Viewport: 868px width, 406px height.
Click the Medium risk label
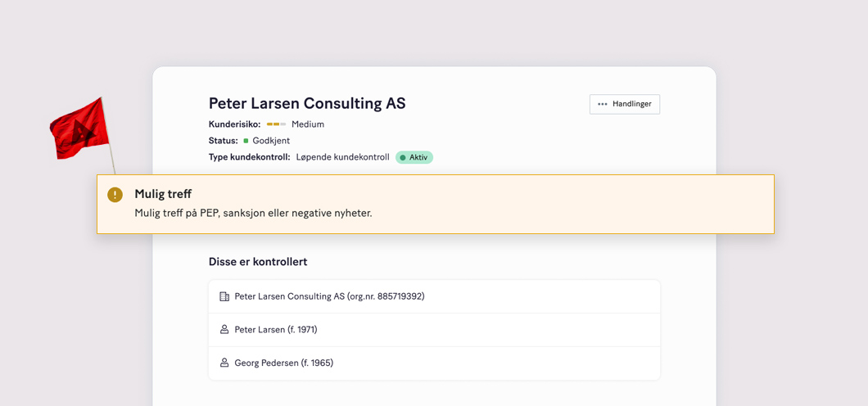(308, 124)
